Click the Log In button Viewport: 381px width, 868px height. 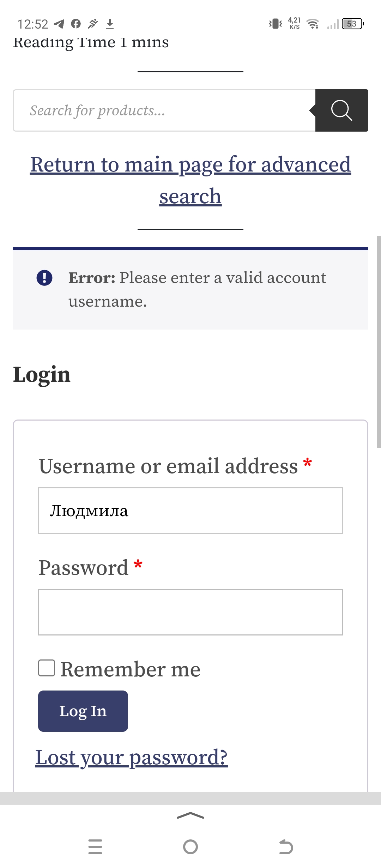[x=83, y=711]
